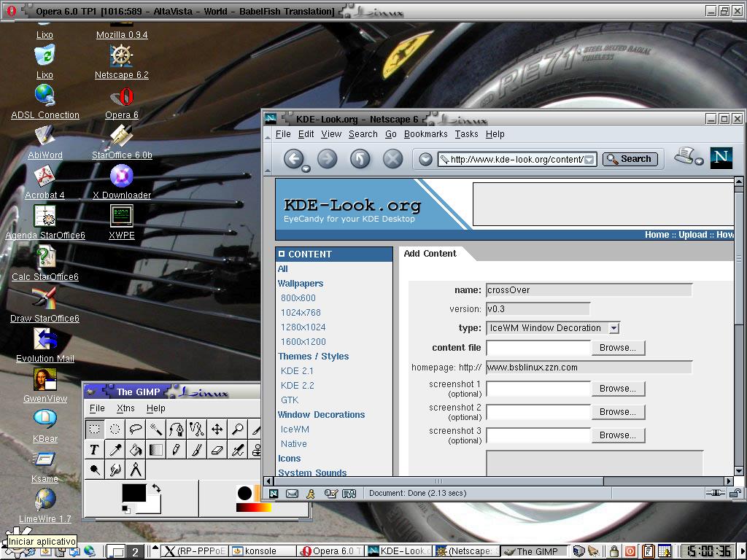The width and height of the screenshot is (747, 560).
Task: Select the Text tool in GIMP
Action: click(95, 449)
